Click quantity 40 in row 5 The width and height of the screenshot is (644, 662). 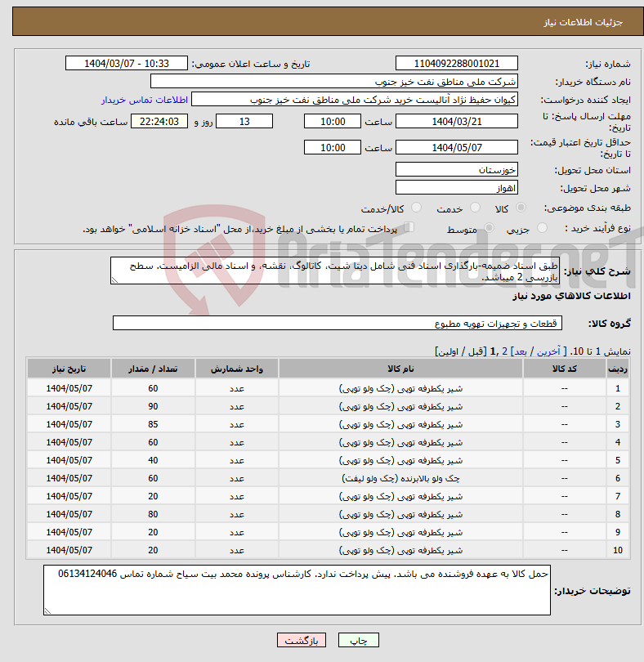pyautogui.click(x=153, y=460)
